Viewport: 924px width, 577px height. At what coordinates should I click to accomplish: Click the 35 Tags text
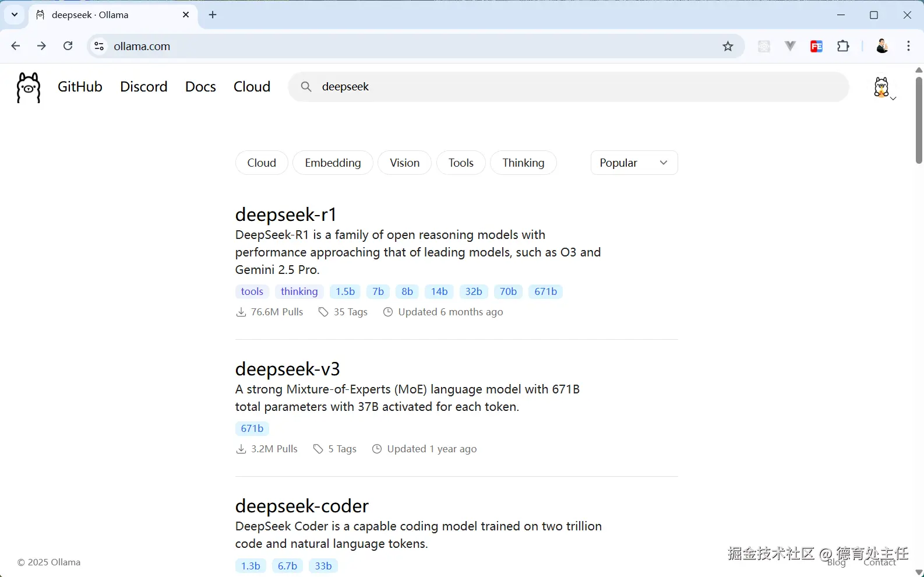tap(351, 312)
